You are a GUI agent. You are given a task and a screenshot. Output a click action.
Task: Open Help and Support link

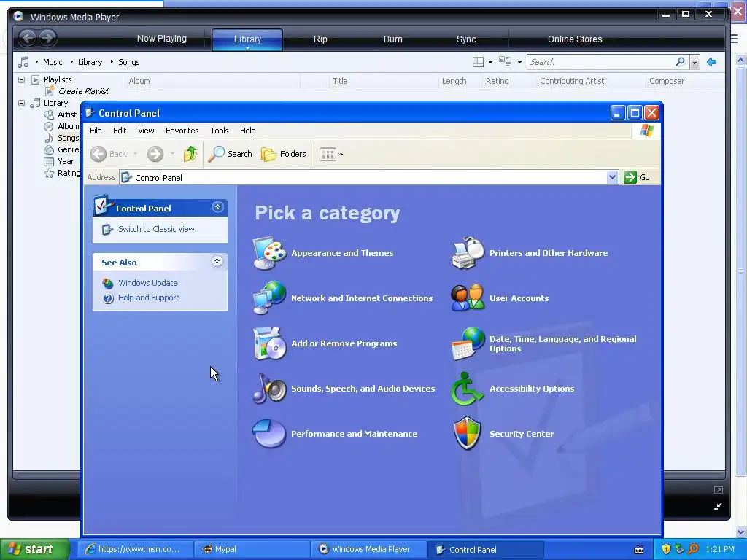coord(148,297)
